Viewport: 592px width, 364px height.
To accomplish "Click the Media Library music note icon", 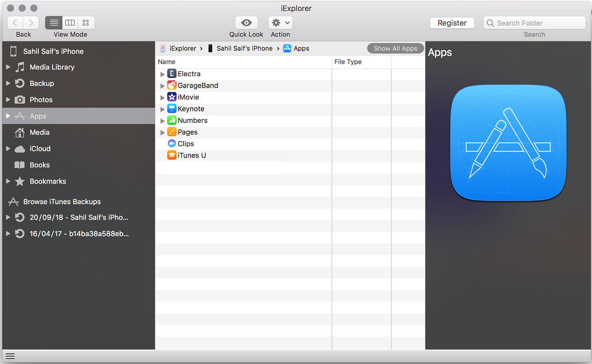I will coord(20,67).
